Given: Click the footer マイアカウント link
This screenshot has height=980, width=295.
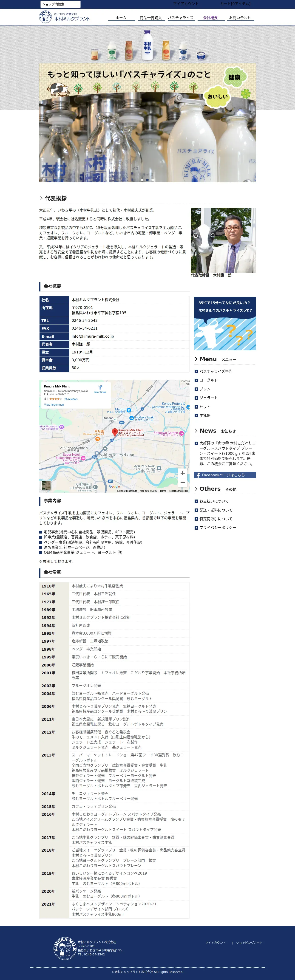Looking at the screenshot, I should 216,943.
